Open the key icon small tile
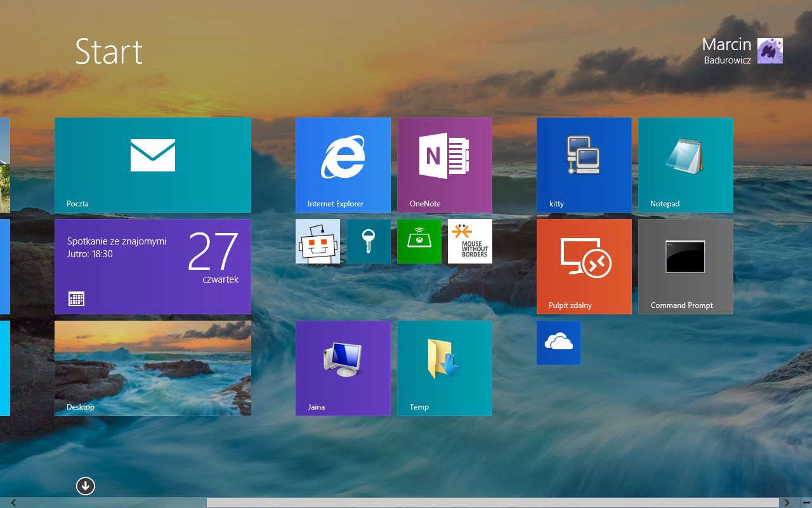The width and height of the screenshot is (812, 508). click(369, 241)
